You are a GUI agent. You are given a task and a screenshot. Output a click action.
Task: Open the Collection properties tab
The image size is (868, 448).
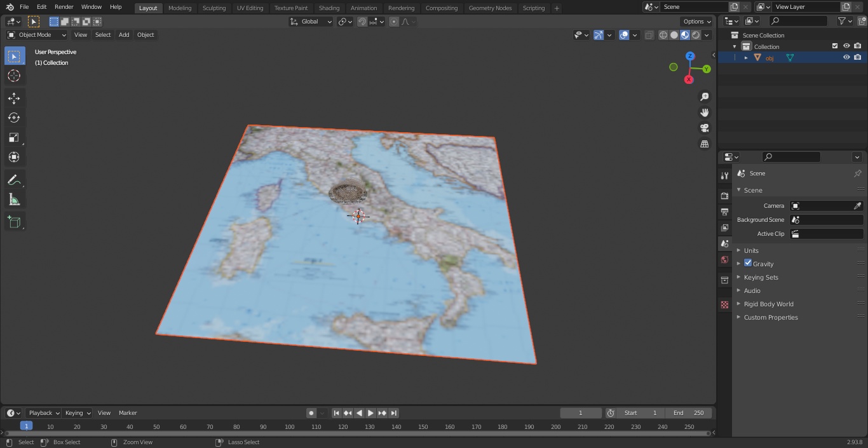click(x=724, y=280)
